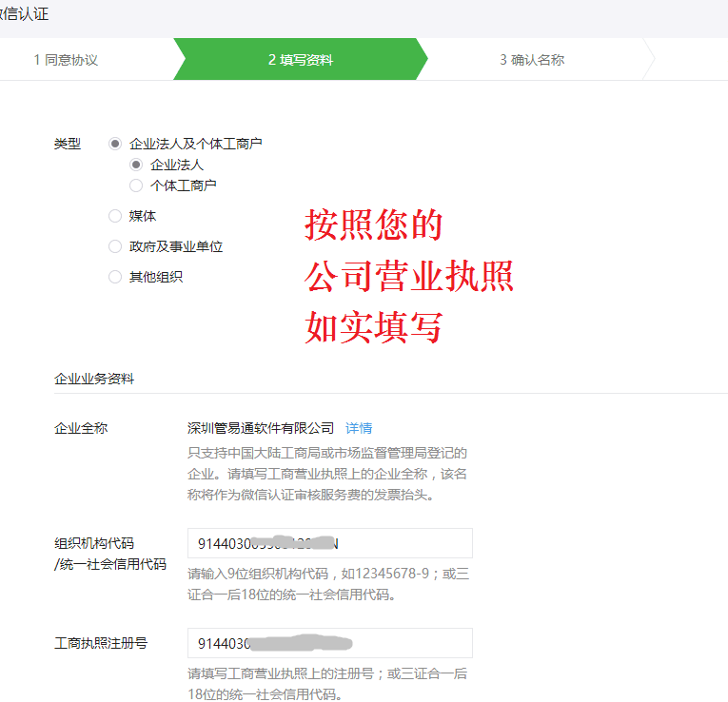
Task: Click the 工商执照注册号 label
Action: point(101,643)
